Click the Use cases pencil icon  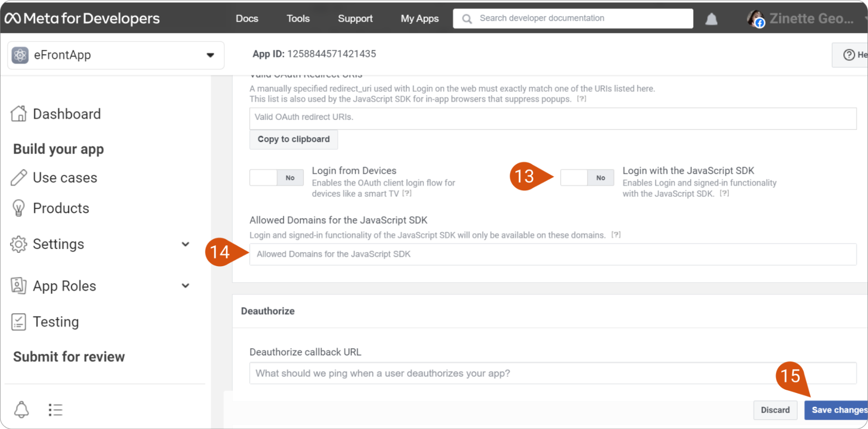coord(19,178)
